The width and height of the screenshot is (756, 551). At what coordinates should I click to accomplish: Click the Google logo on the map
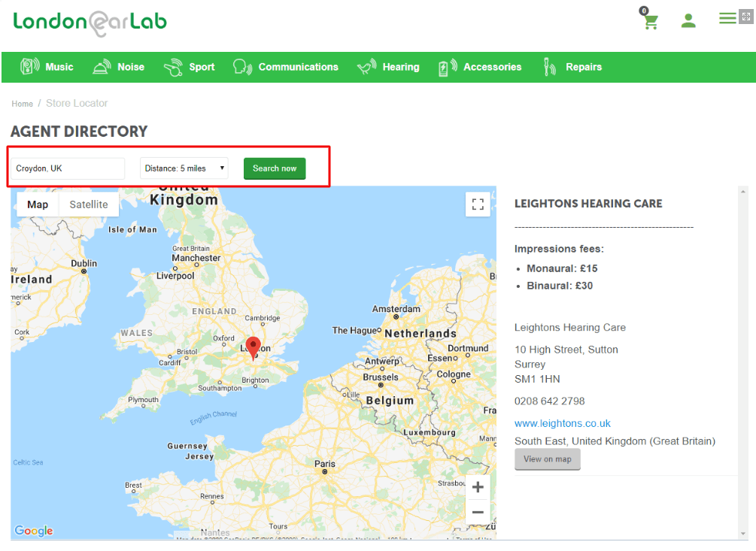coord(34,530)
